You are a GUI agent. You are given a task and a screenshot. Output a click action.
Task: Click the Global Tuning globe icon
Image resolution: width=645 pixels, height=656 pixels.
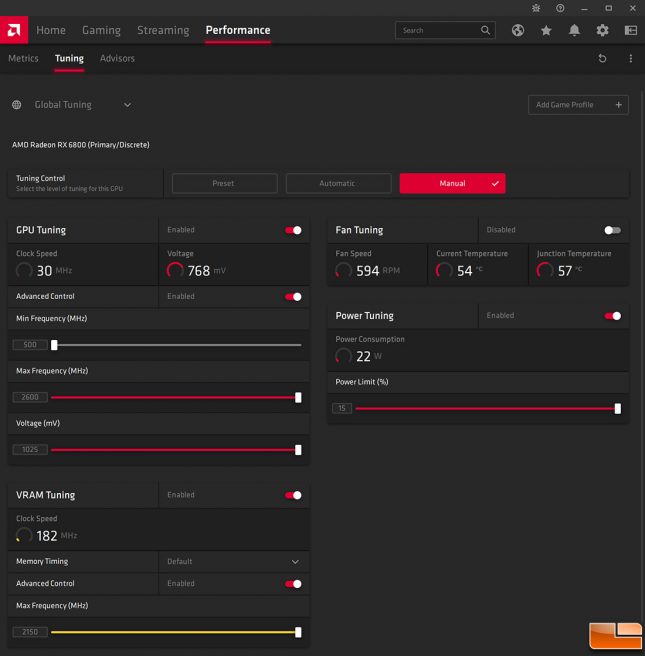point(17,105)
